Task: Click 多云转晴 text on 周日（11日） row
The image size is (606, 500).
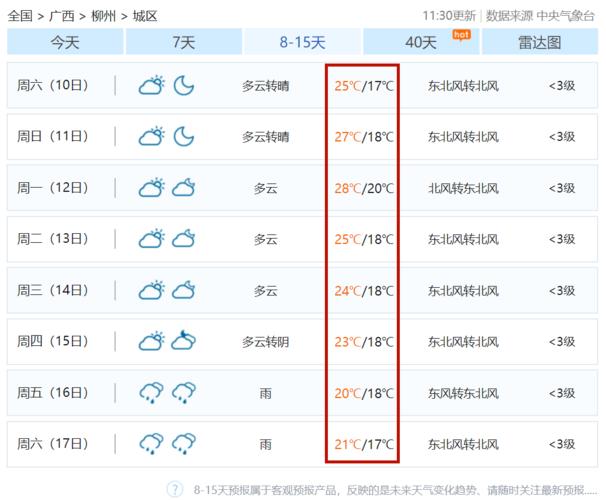Action: point(266,137)
